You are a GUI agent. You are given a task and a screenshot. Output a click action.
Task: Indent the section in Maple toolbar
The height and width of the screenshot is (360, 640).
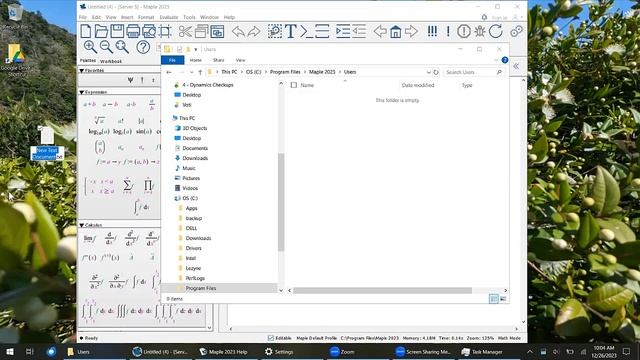tap(343, 31)
